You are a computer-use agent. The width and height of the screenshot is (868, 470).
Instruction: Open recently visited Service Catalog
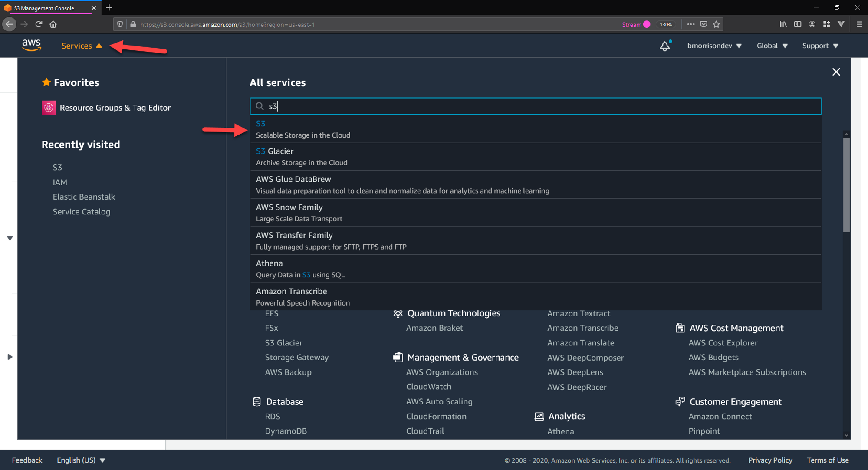coord(82,212)
